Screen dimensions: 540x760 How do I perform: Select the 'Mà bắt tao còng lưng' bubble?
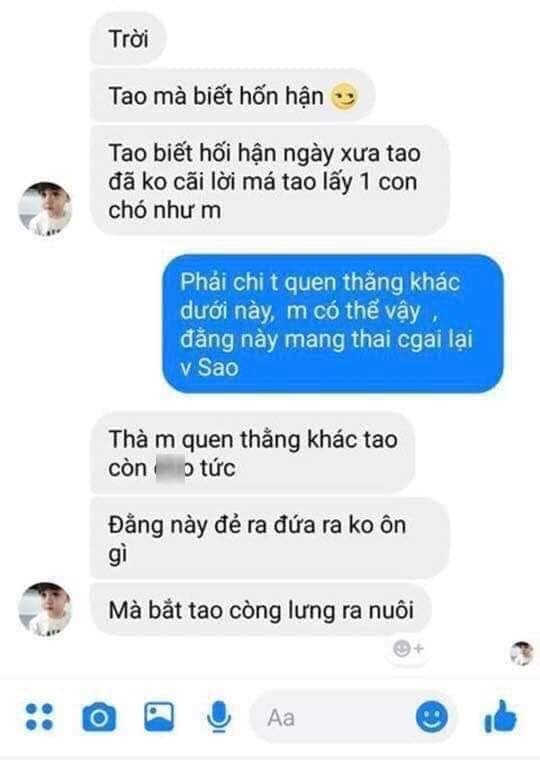[x=261, y=610]
